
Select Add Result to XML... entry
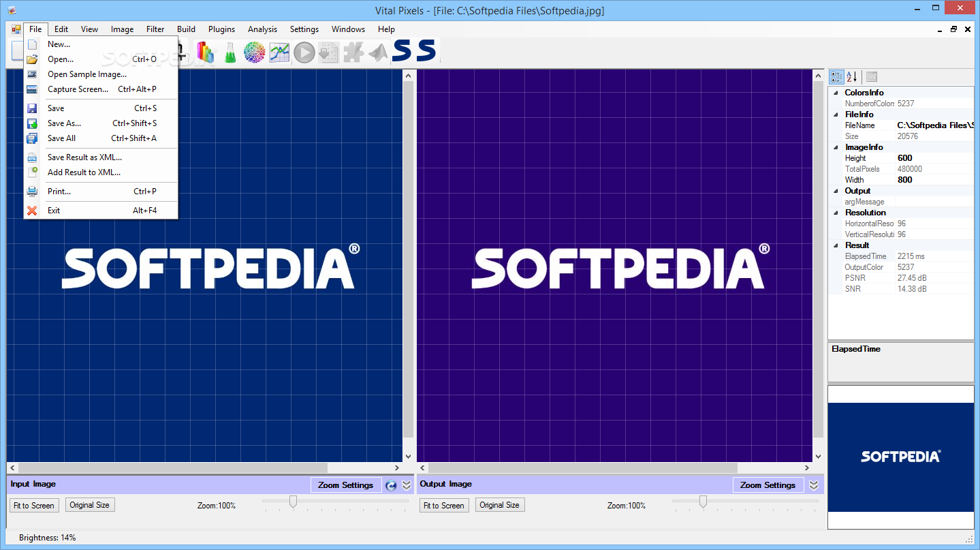tap(101, 172)
